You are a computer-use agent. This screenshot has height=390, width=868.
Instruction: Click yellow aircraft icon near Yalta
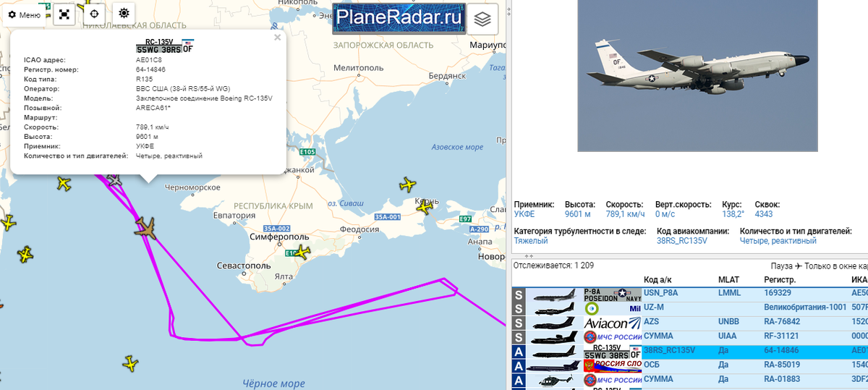click(x=302, y=253)
